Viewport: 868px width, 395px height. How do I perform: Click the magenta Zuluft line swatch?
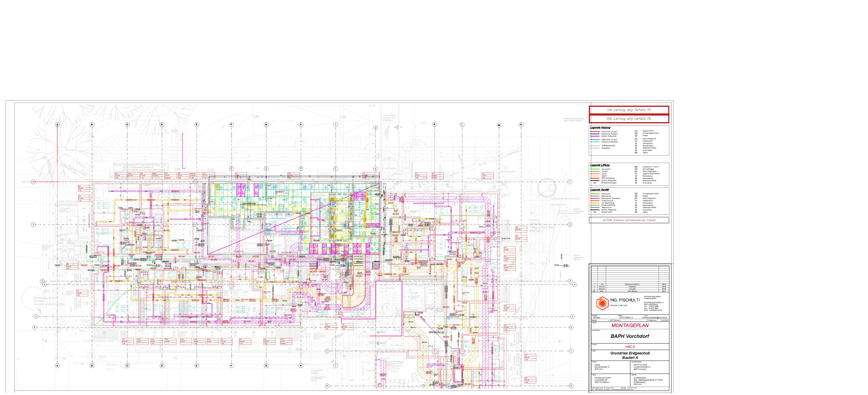tap(595, 174)
